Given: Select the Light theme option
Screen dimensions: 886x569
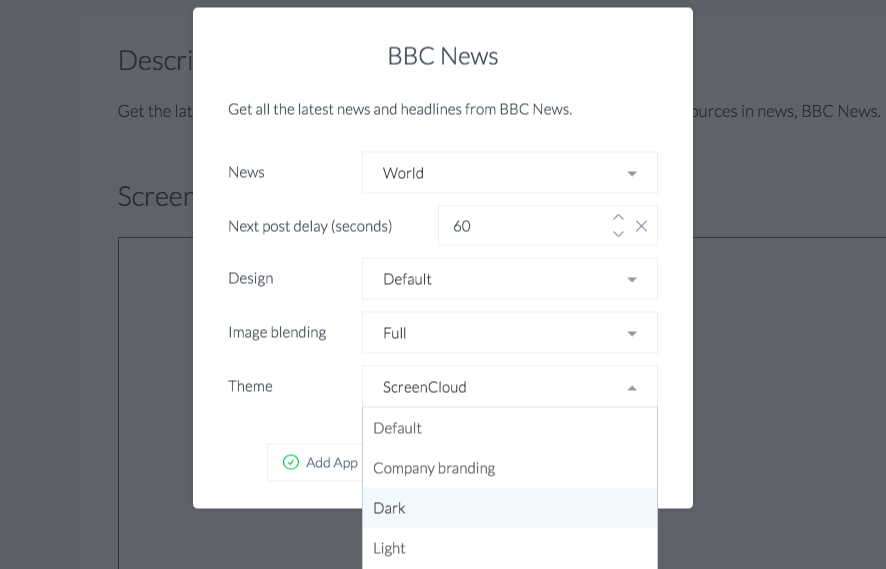Looking at the screenshot, I should [510, 548].
